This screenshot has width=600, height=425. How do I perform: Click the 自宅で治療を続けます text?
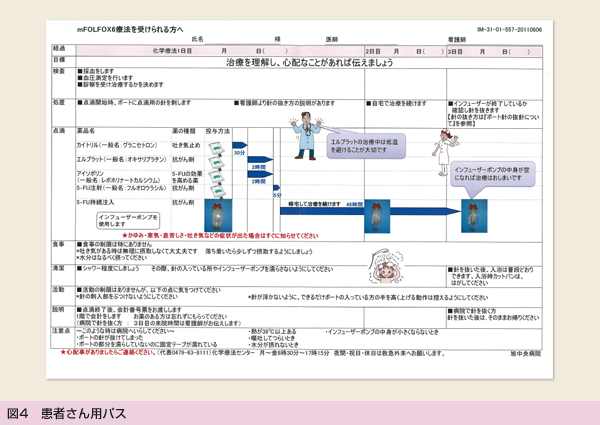coord(396,103)
